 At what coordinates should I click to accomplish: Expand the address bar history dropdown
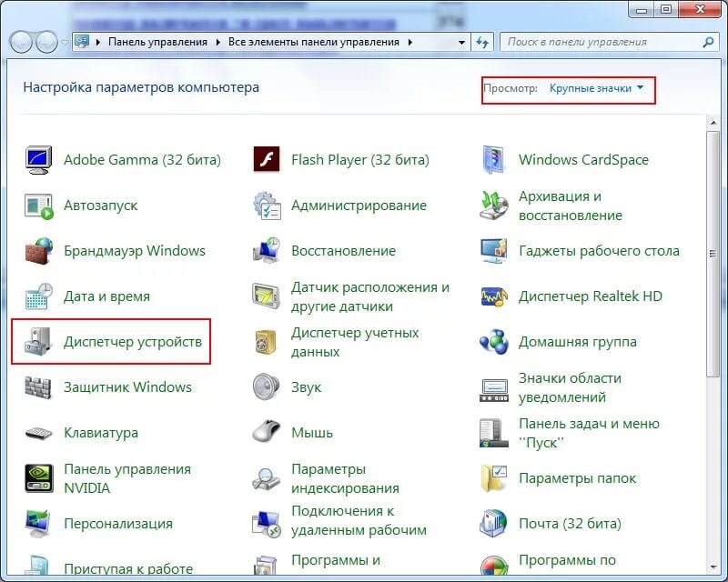[461, 42]
